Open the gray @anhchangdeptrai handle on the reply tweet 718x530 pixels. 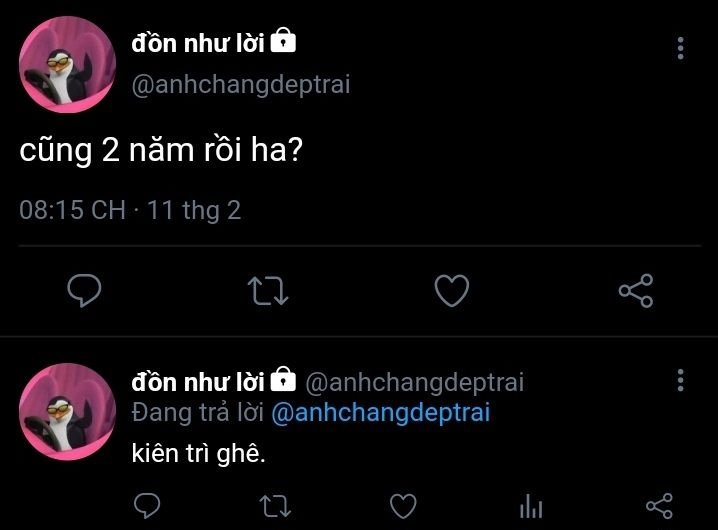(414, 382)
